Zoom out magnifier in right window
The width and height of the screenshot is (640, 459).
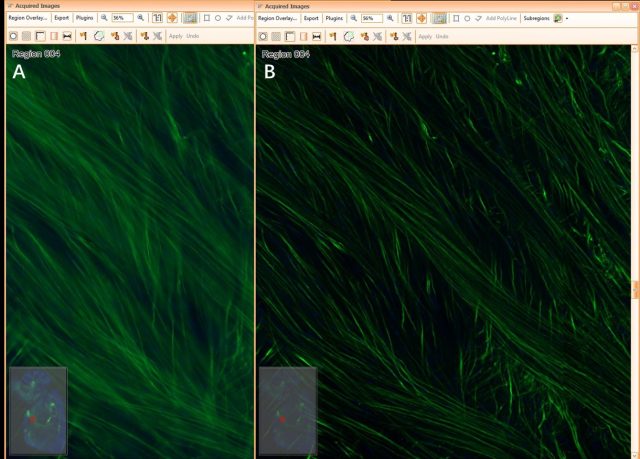point(354,18)
